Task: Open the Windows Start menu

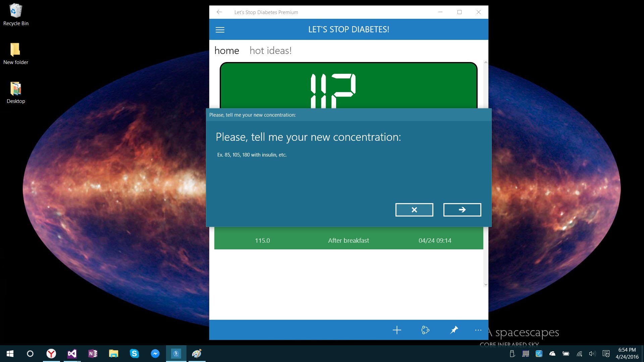Action: point(10,354)
